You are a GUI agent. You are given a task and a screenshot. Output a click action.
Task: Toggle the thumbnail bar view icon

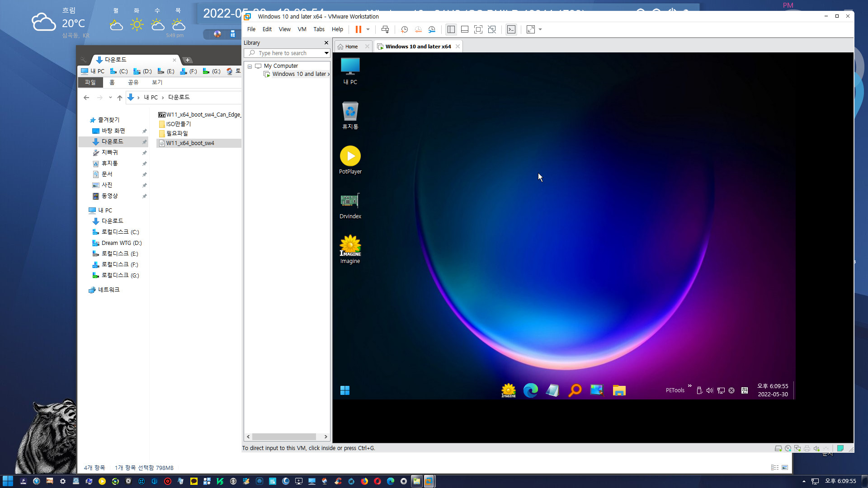pyautogui.click(x=464, y=29)
